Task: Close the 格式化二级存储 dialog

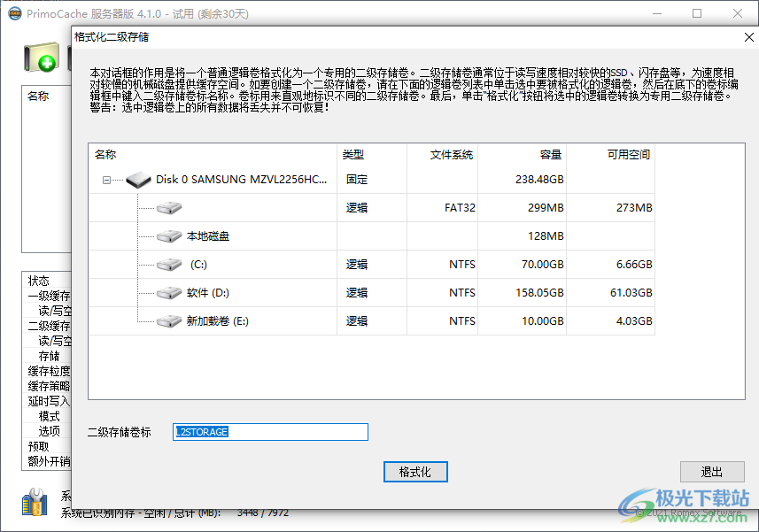Action: tap(749, 37)
